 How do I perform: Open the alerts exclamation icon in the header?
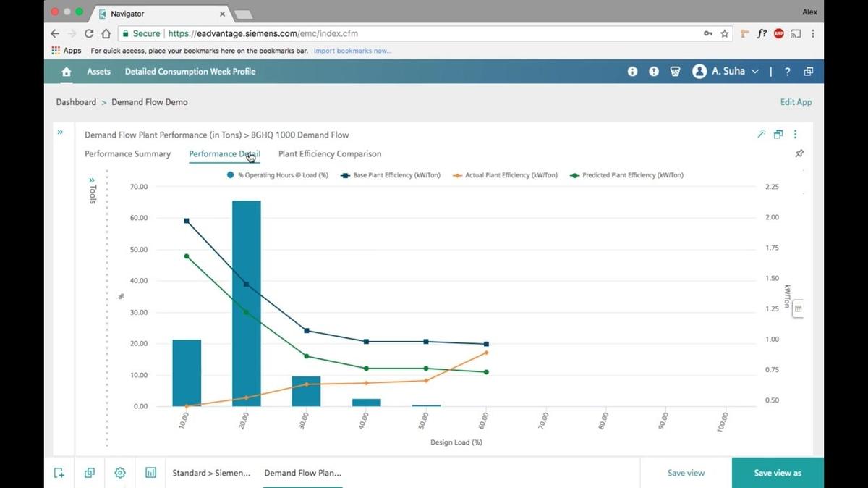tap(654, 72)
